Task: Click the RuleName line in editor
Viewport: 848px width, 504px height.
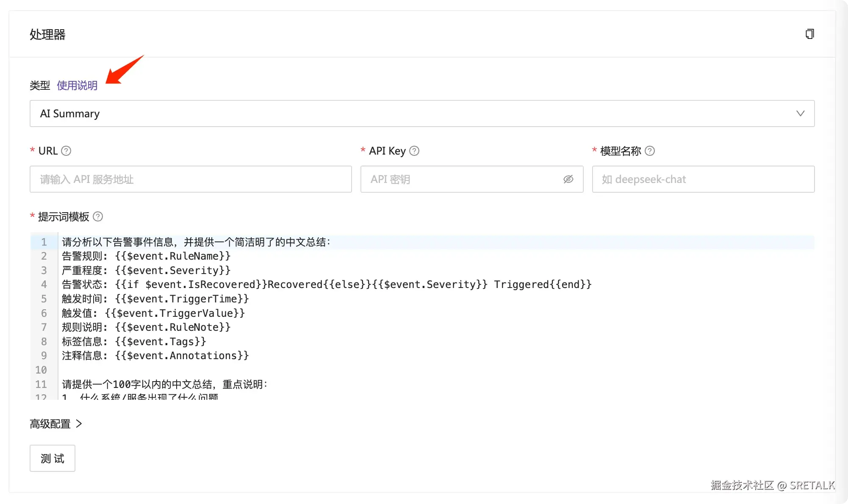Action: 146,256
